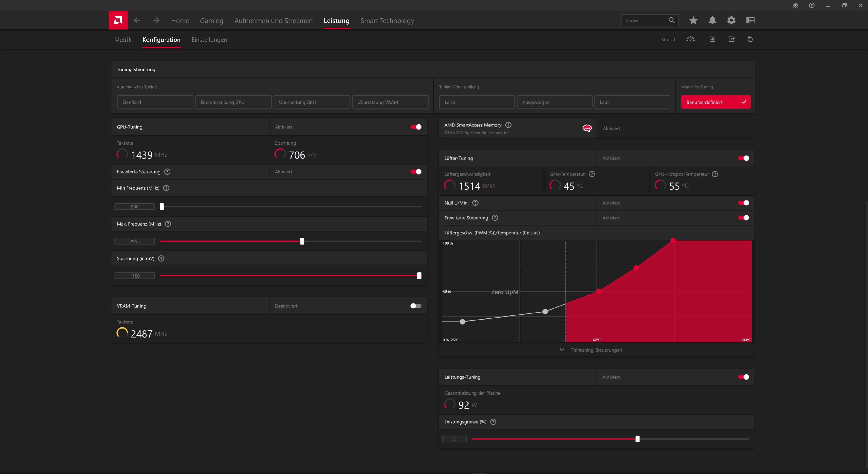Open help icon for AMD SmartAccess Memory

(x=508, y=125)
